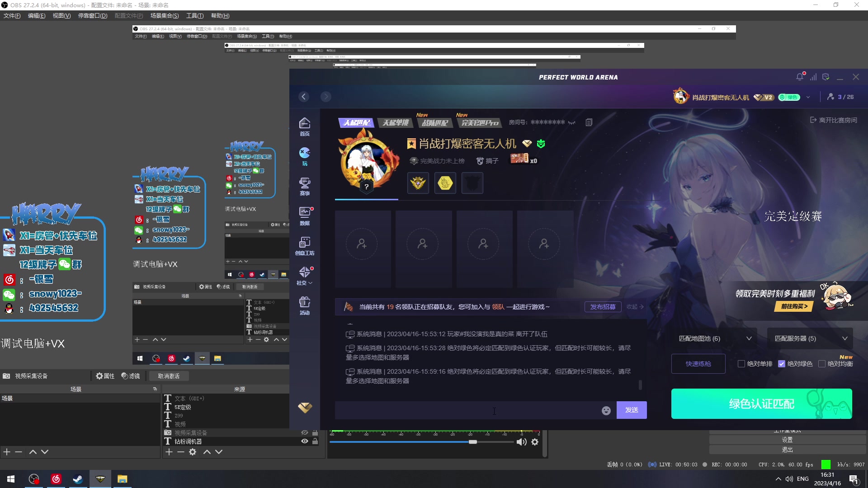Open the 数据 statistics icon in sidebar
Screen dimensions: 868x488
pyautogui.click(x=305, y=216)
